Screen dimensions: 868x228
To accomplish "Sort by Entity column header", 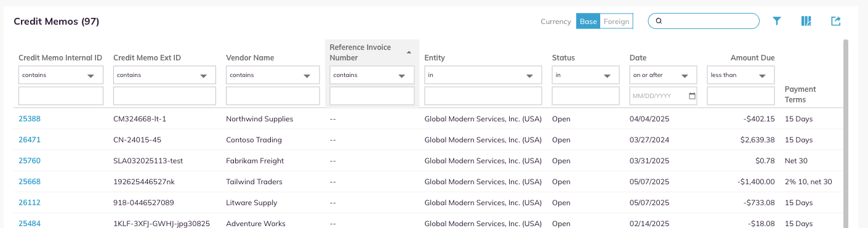I will pyautogui.click(x=435, y=58).
